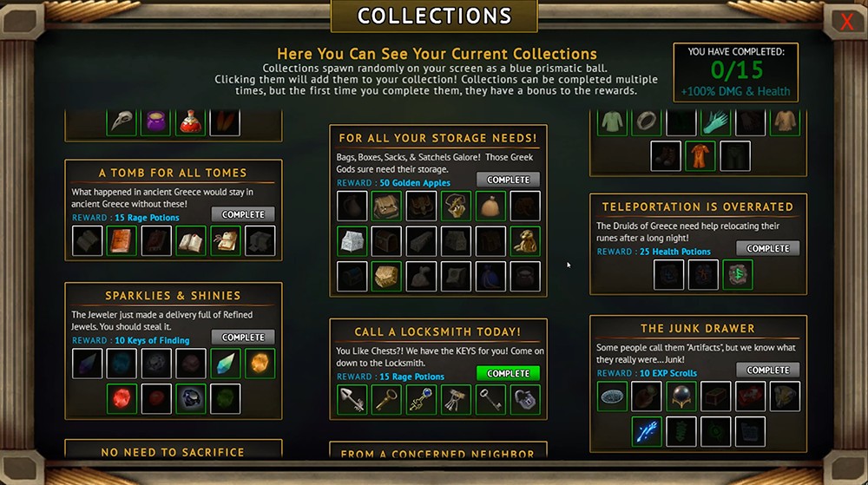This screenshot has height=485, width=868.
Task: Click COMPLETE in For All Your Storage Needs
Action: 508,180
